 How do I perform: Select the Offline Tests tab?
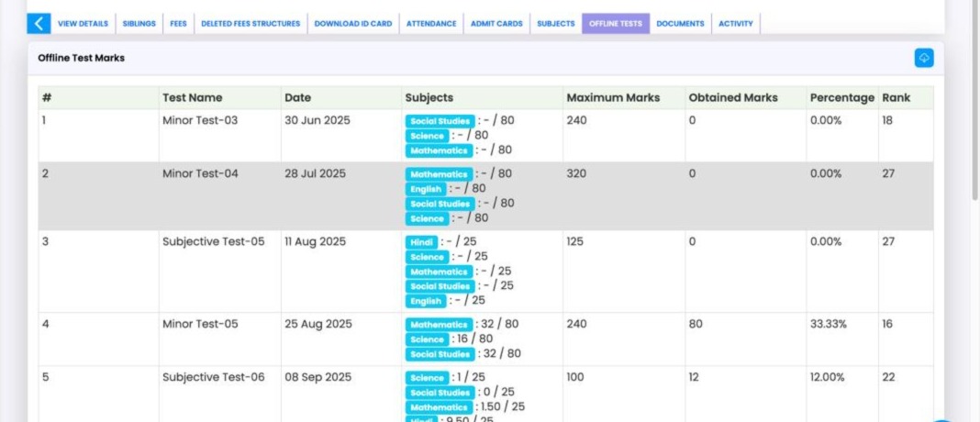pyautogui.click(x=616, y=24)
